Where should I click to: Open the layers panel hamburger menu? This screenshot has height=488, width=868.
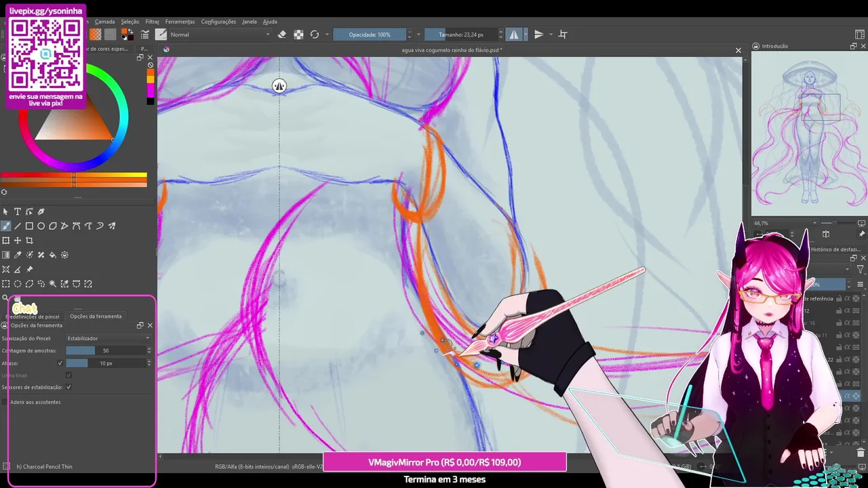[x=861, y=285]
